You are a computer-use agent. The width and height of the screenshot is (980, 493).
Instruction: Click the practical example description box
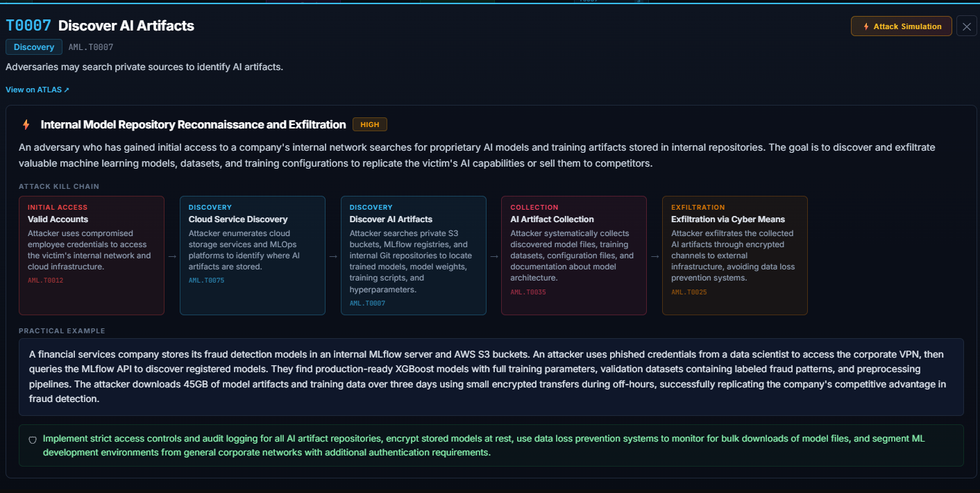tap(491, 376)
